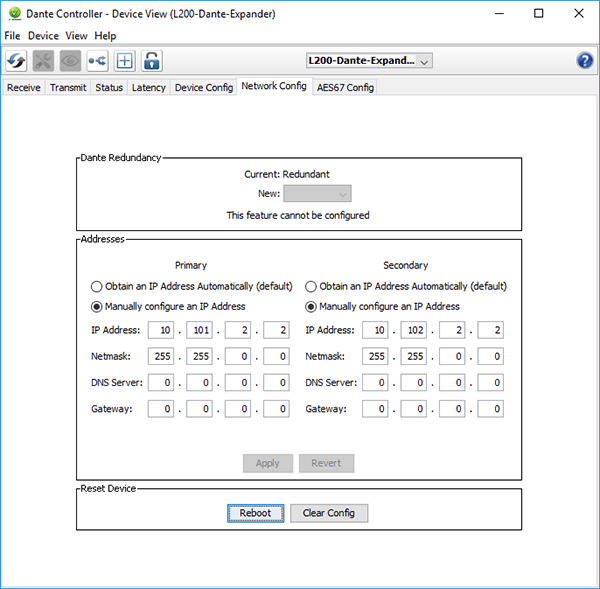Screen dimensions: 600x589
Task: Click Primary IP Address second octet field 101
Action: [x=199, y=330]
